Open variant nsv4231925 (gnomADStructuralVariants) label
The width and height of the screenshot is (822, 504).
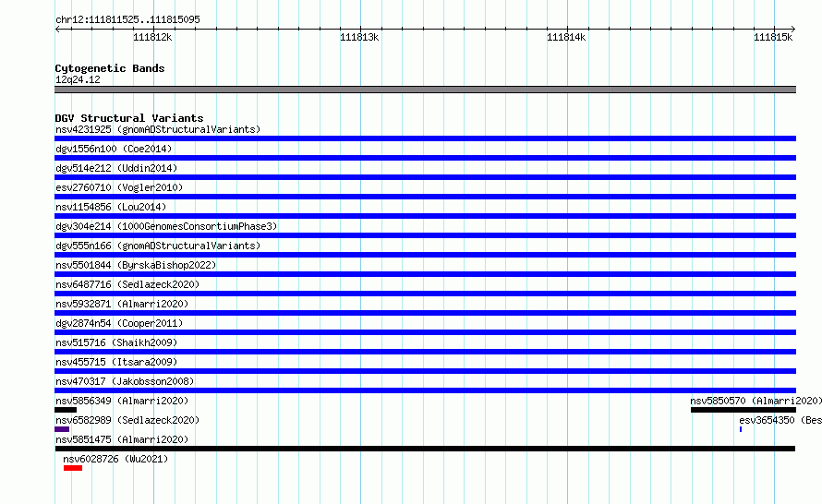click(158, 129)
